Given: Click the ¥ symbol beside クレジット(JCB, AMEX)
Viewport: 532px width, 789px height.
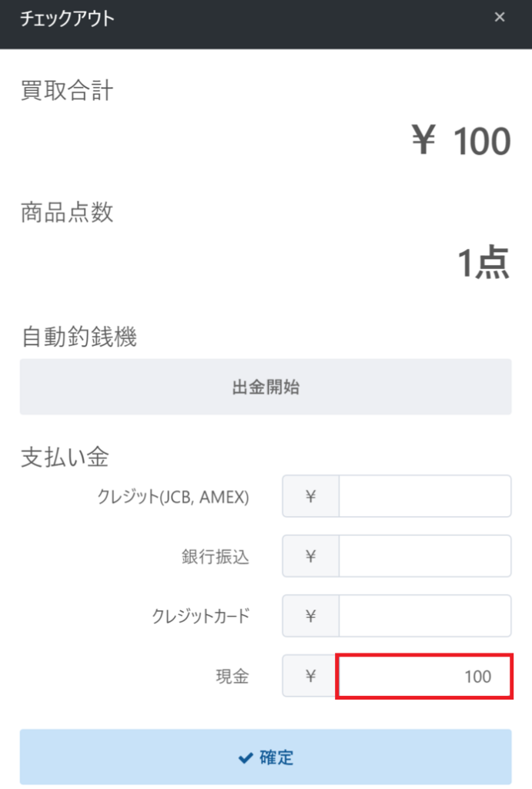Looking at the screenshot, I should coord(311,496).
